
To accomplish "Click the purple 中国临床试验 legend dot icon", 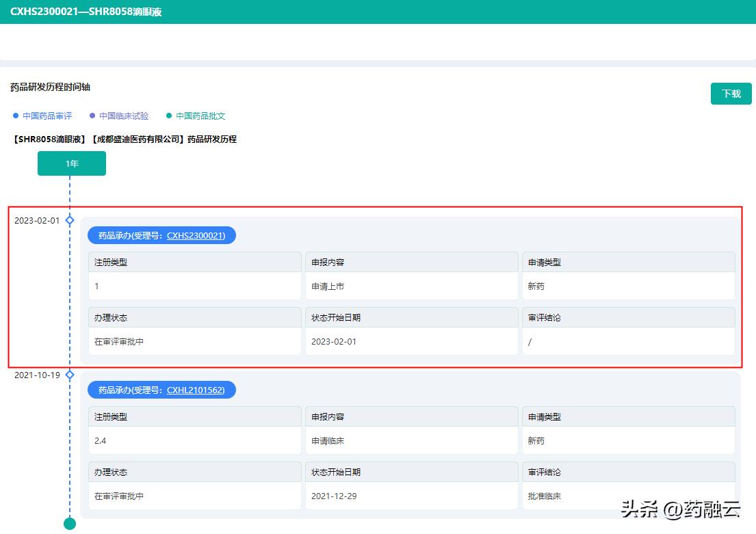I will coord(92,116).
